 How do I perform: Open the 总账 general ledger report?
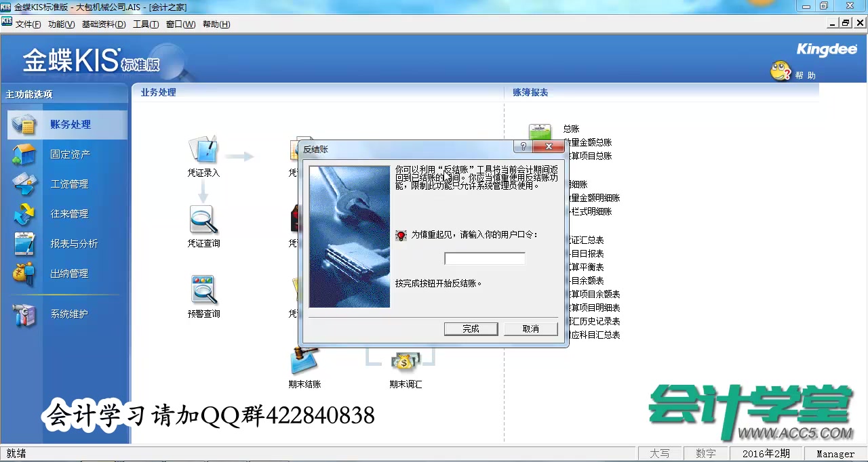pyautogui.click(x=570, y=129)
